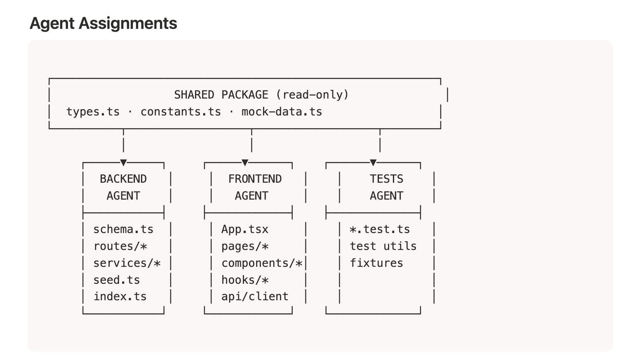Image resolution: width=644 pixels, height=358 pixels.
Task: Click hooks/* in the frontend list
Action: tap(245, 280)
